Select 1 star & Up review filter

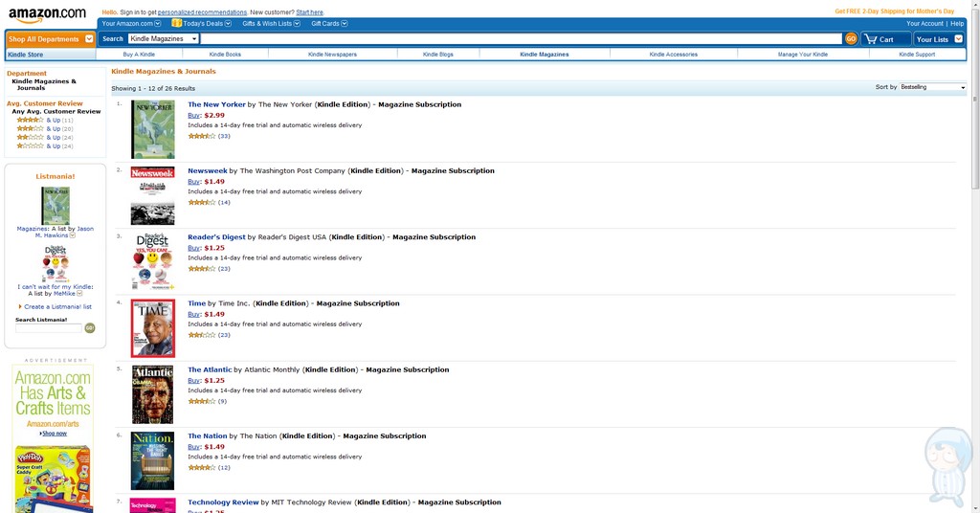click(x=44, y=146)
